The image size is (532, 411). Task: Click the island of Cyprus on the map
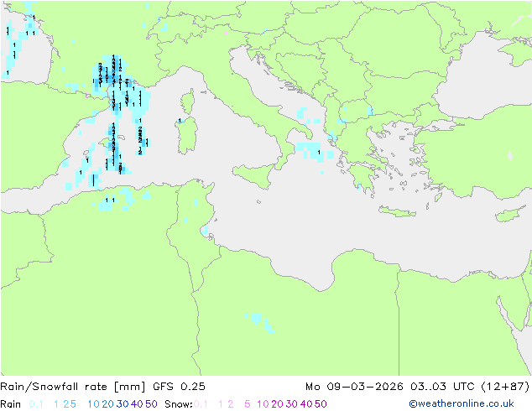511,214
